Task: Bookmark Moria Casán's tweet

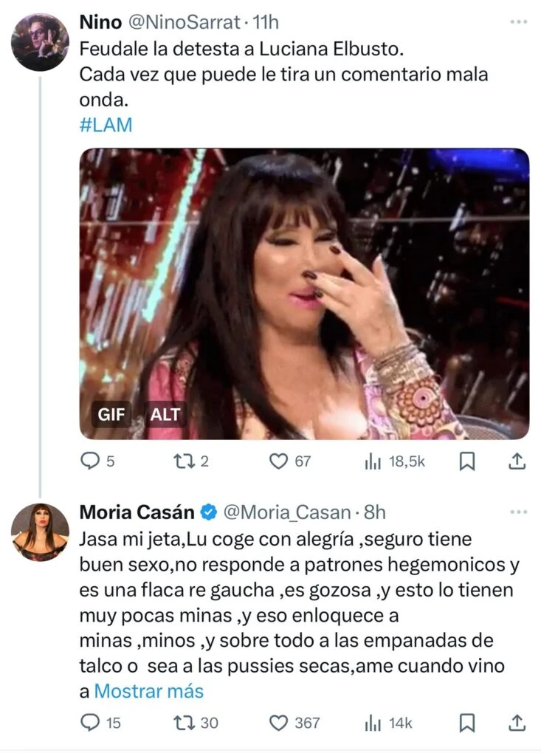Action: click(467, 723)
